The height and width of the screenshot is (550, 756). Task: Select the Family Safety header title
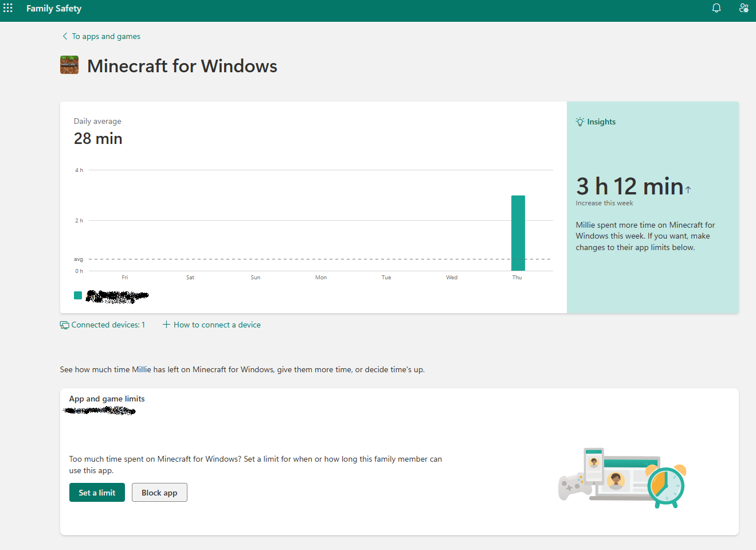point(53,8)
